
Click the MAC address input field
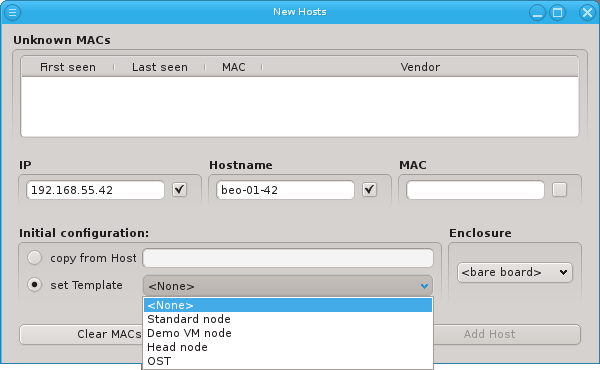(475, 190)
